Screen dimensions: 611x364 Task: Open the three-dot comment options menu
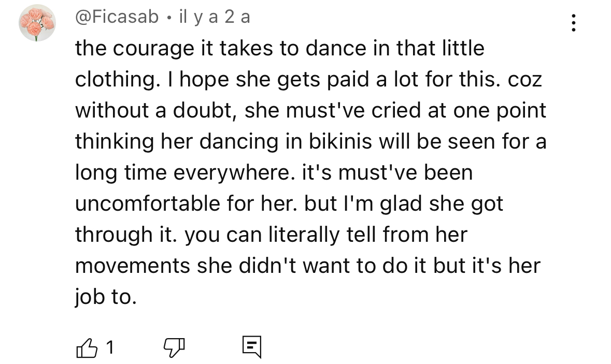tap(573, 23)
